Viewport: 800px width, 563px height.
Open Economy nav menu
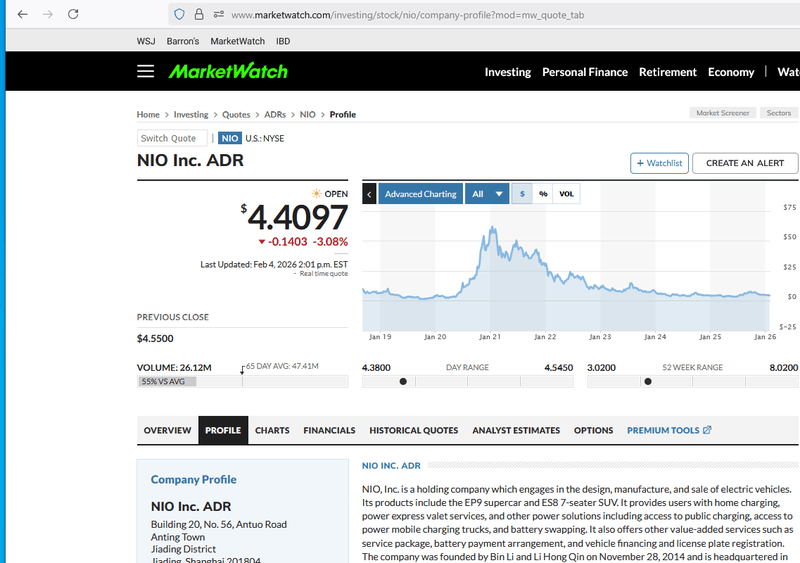[x=731, y=72]
